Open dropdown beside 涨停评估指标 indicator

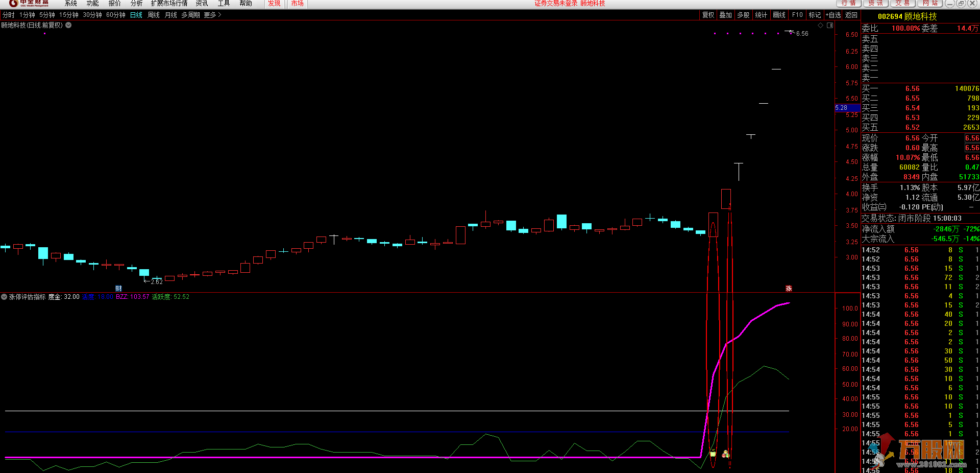(4, 297)
